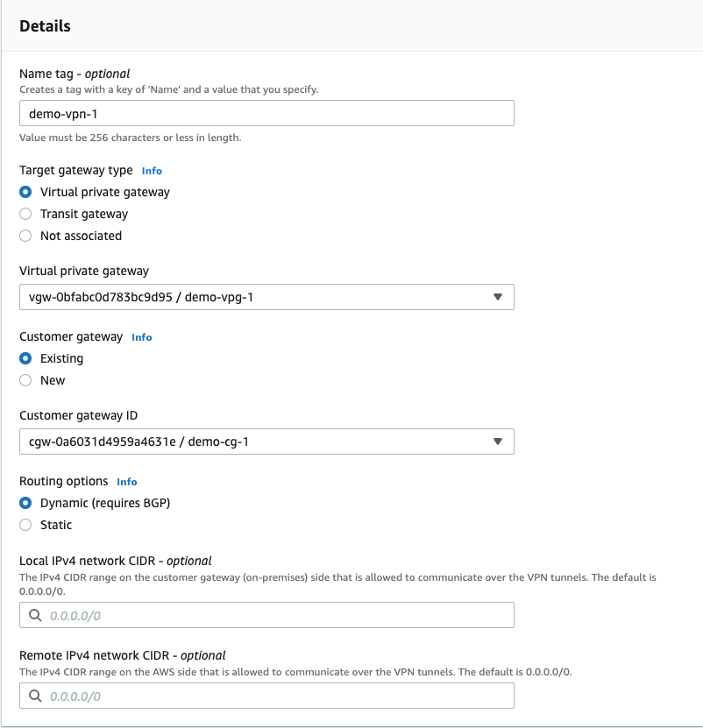
Task: Enable Static routing
Action: (25, 525)
